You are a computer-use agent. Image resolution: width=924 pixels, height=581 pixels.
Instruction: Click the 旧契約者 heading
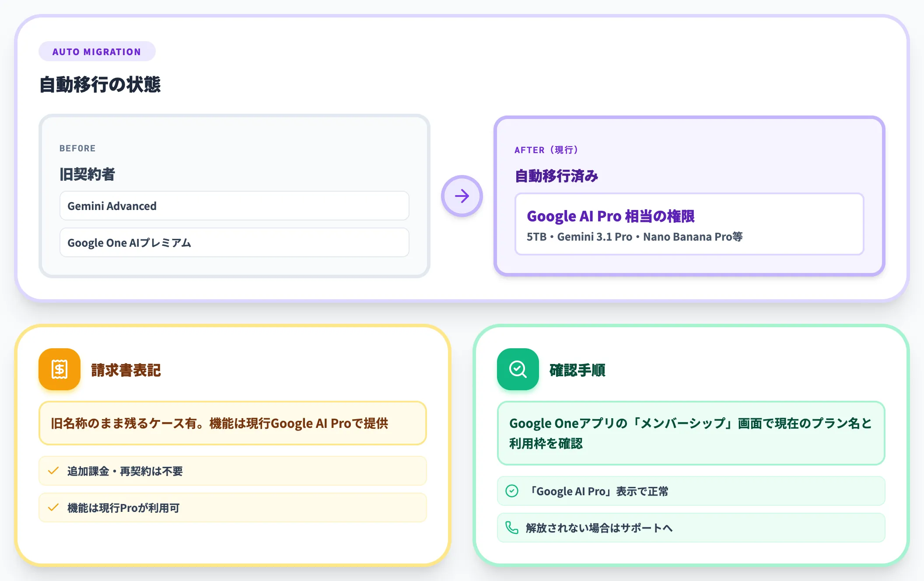87,174
